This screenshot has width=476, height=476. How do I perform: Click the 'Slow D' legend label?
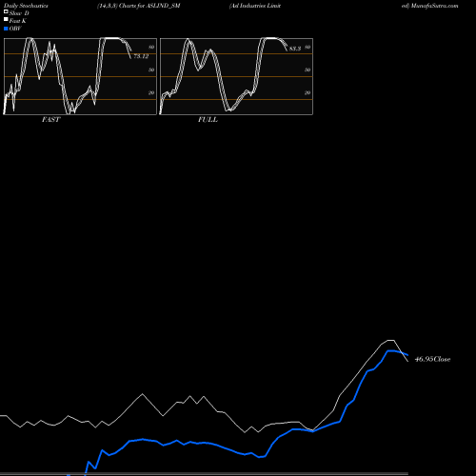pos(19,13)
